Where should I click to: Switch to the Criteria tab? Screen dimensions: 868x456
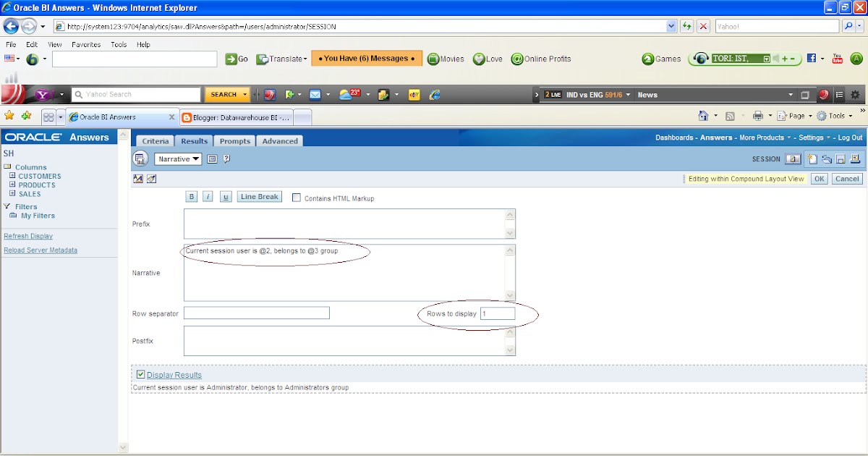pyautogui.click(x=155, y=140)
